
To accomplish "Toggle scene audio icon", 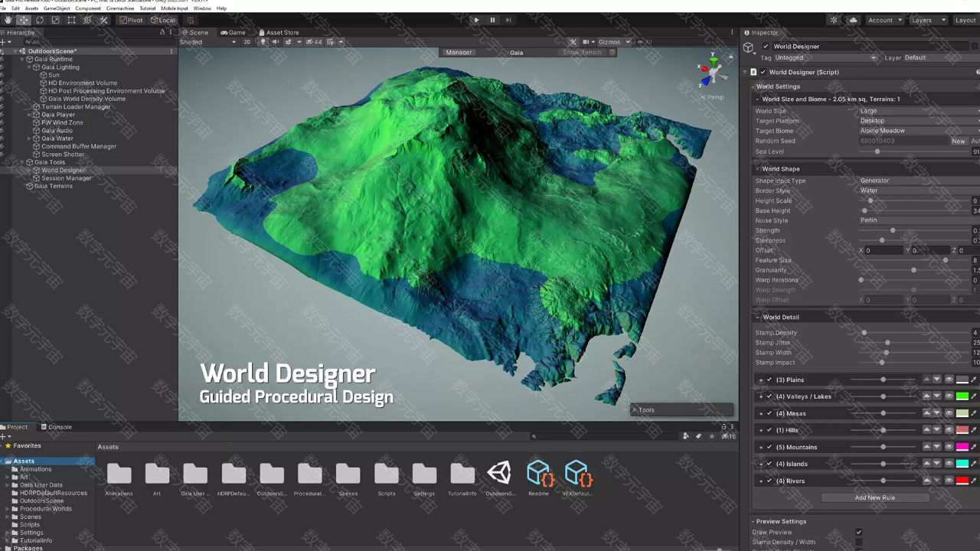I will click(276, 42).
